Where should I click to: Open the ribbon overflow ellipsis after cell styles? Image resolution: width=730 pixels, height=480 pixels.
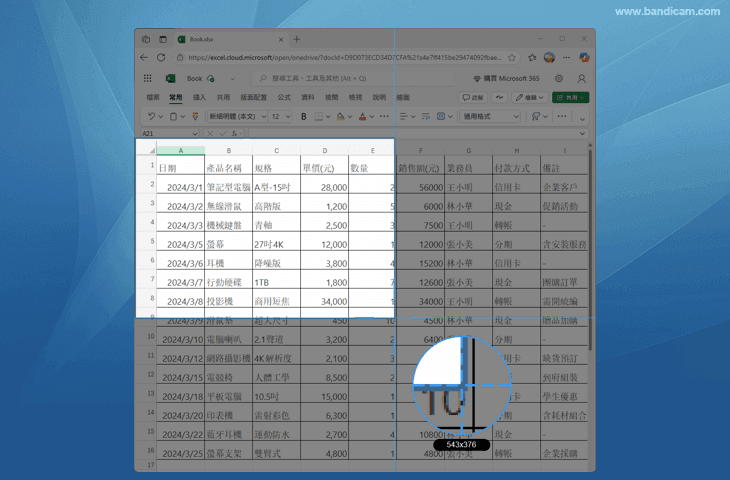pos(562,116)
